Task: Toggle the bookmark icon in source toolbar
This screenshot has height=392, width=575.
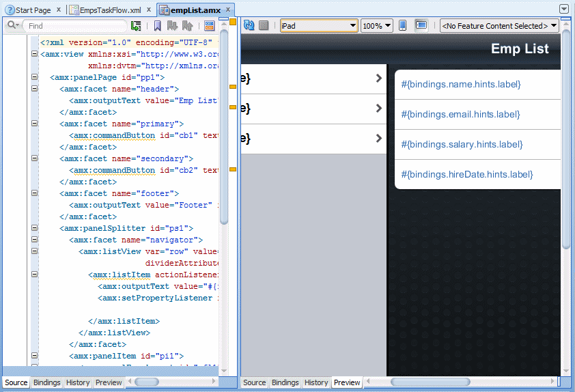Action: pos(157,26)
